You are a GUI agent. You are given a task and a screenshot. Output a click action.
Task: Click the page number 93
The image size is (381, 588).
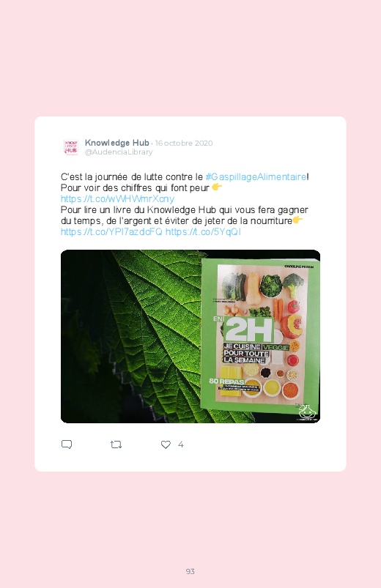[190, 571]
